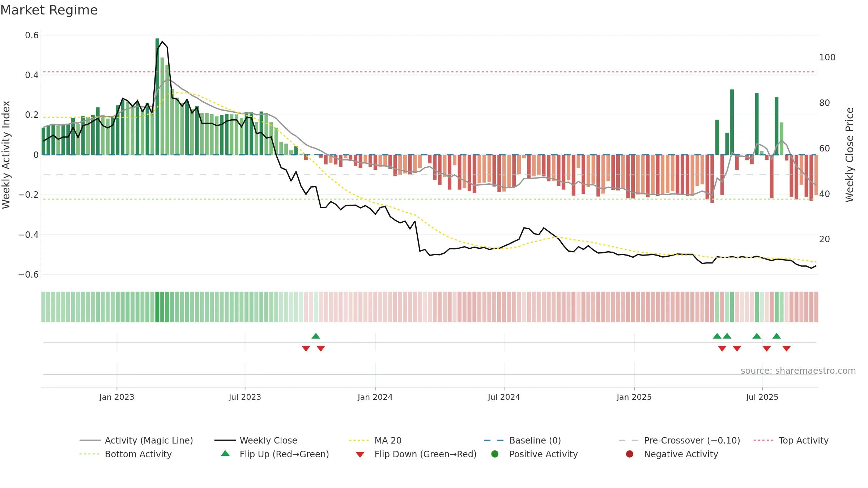Click the −0.6 left-axis tick label

tap(29, 275)
